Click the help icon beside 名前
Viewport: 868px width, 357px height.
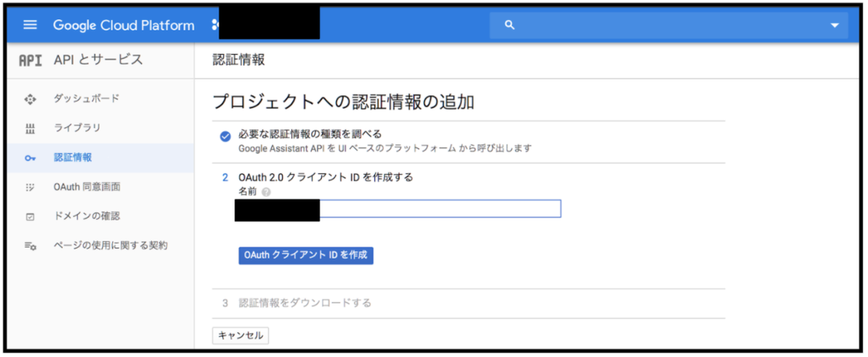(x=266, y=192)
